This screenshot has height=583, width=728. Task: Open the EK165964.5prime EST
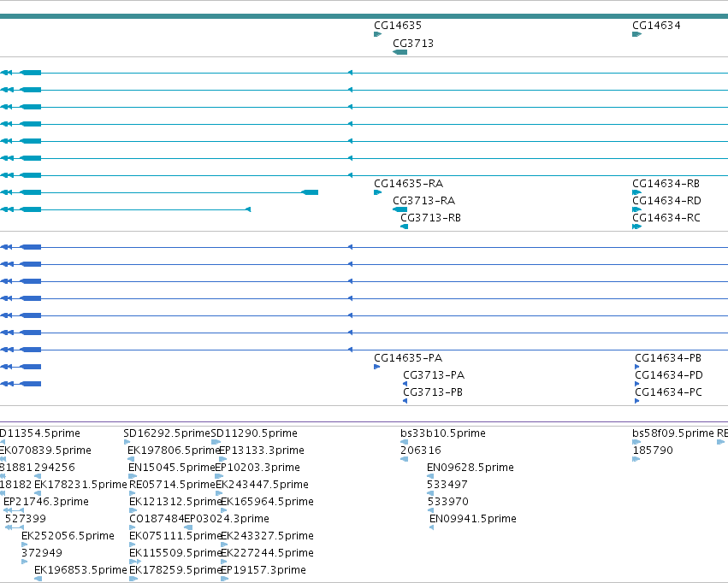click(x=224, y=510)
